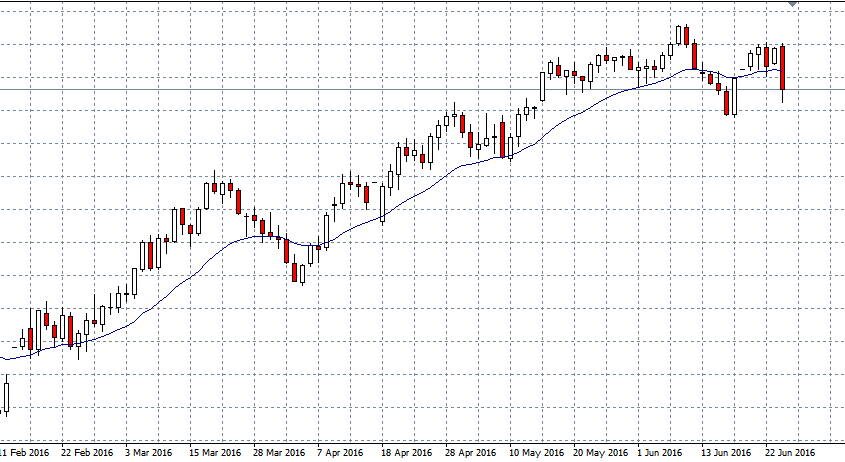Image resolution: width=845 pixels, height=462 pixels.
Task: Select the 22 Jun 2016 date label
Action: click(x=790, y=452)
